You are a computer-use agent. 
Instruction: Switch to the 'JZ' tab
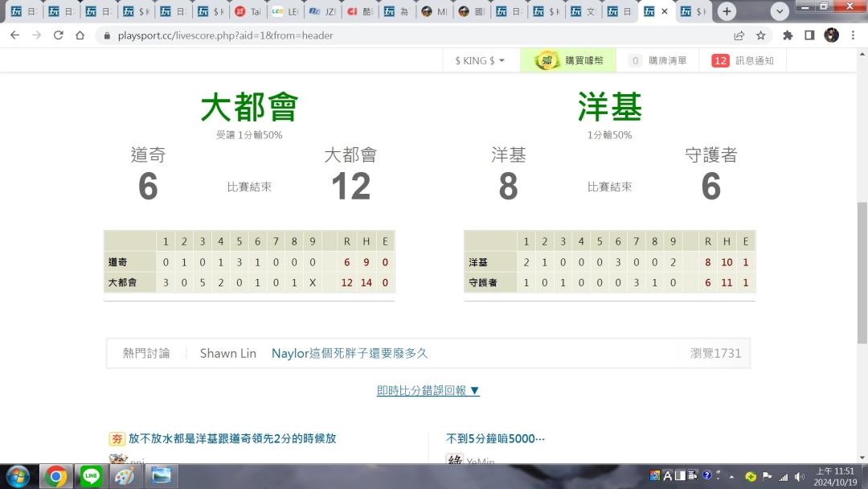click(323, 11)
